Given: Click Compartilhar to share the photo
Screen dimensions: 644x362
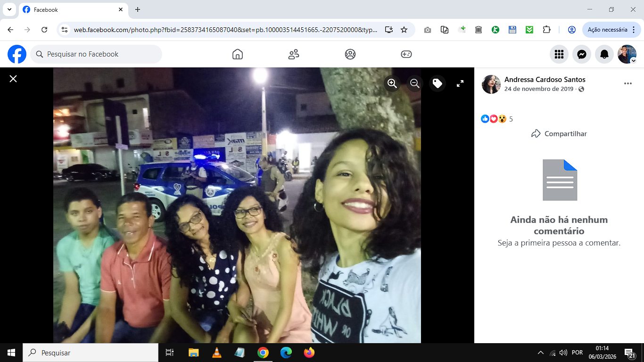Looking at the screenshot, I should click(559, 134).
